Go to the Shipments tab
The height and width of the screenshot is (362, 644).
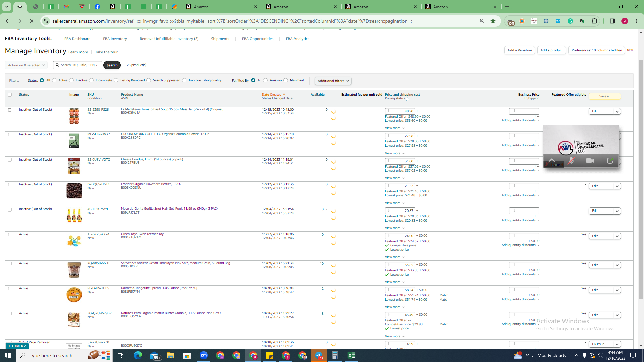click(x=220, y=39)
